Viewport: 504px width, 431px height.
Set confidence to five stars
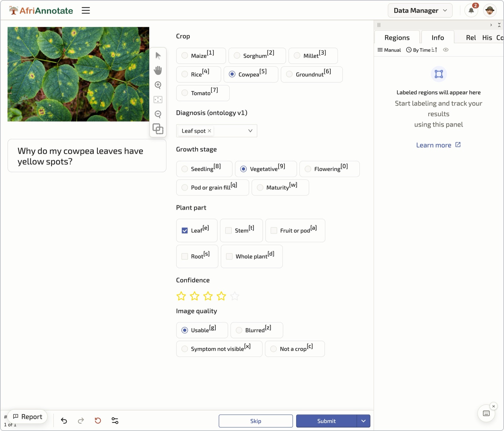(235, 296)
